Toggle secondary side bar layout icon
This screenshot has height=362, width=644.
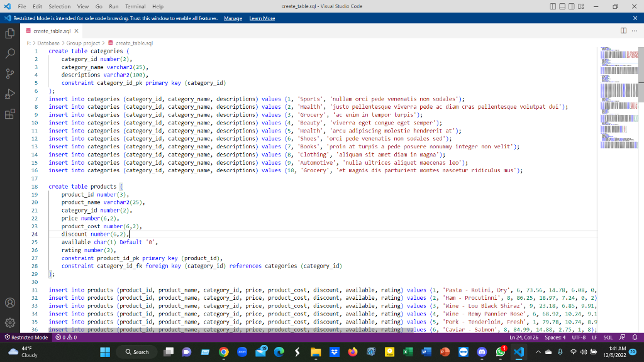(x=571, y=6)
